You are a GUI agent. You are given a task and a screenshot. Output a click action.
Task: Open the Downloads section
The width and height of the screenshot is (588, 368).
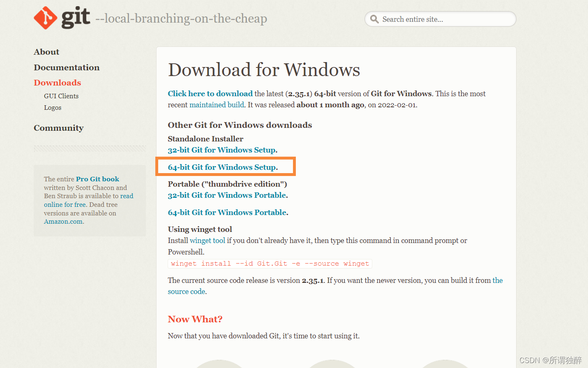click(58, 83)
